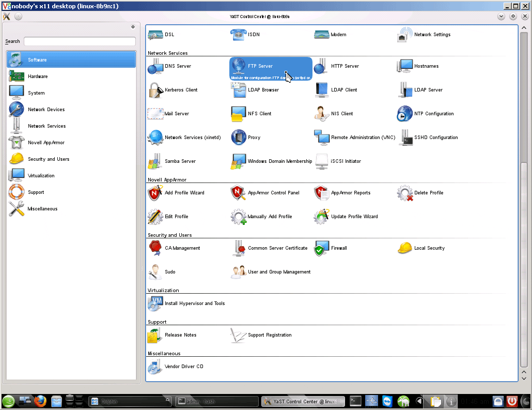
Task: Click the Search input field
Action: [x=80, y=41]
